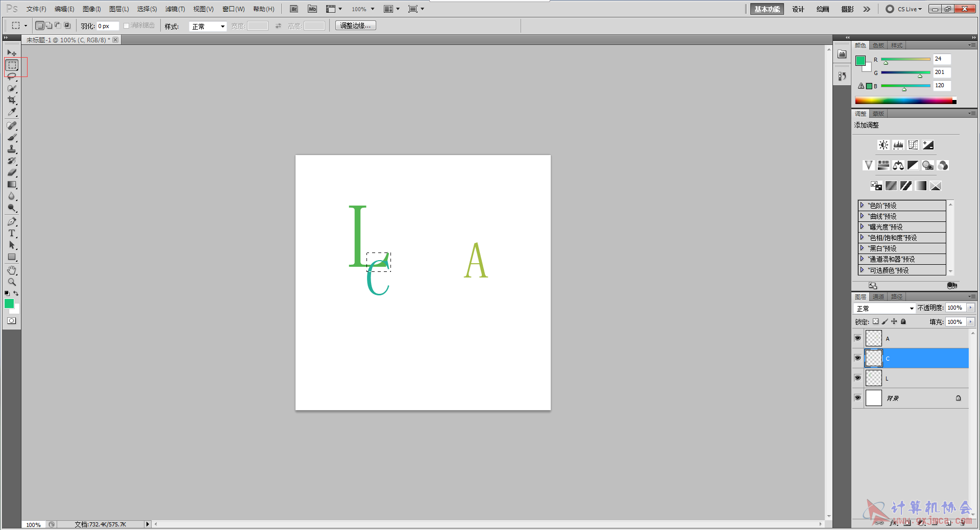Image resolution: width=980 pixels, height=530 pixels.
Task: Select the Brush tool
Action: (x=12, y=137)
